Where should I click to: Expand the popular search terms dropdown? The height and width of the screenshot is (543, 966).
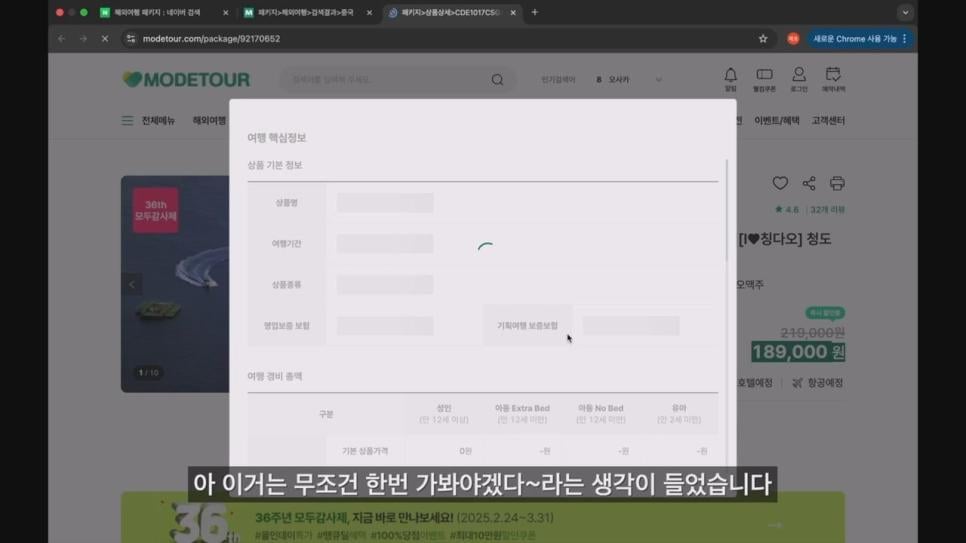click(x=658, y=80)
